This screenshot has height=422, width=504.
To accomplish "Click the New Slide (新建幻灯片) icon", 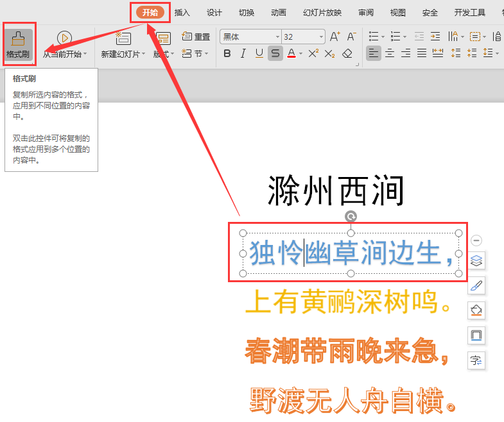I will (x=123, y=38).
